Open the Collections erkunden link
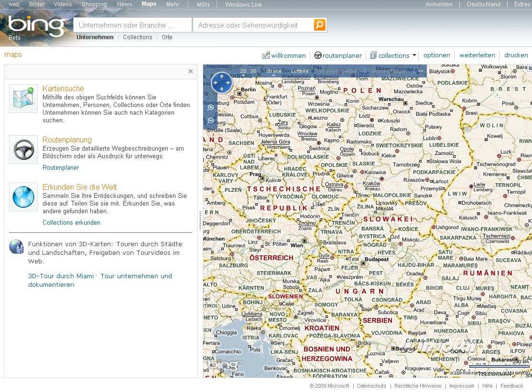This screenshot has height=392, width=532. pos(71,223)
